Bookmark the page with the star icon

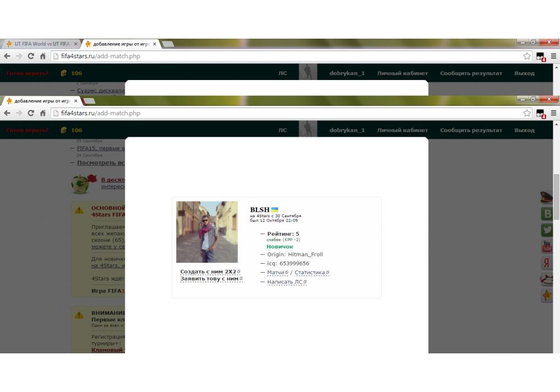(x=527, y=113)
